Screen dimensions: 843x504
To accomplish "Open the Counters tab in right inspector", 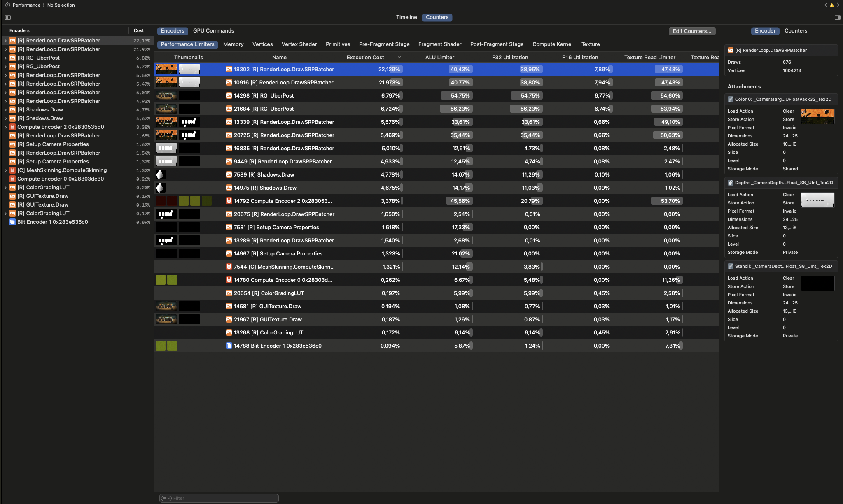I will pyautogui.click(x=795, y=31).
